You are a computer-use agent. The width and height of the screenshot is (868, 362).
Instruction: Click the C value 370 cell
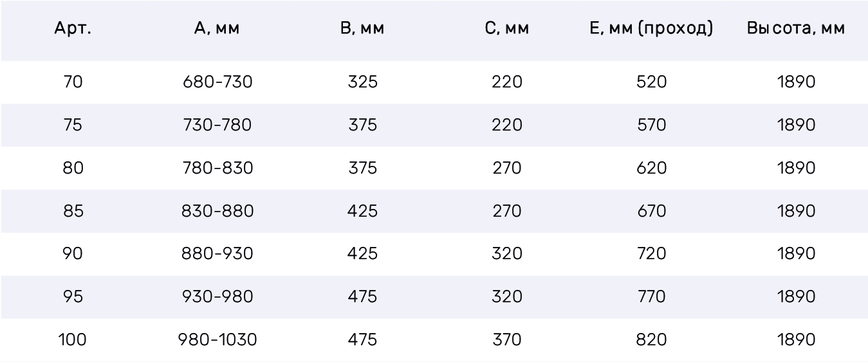coord(507,340)
